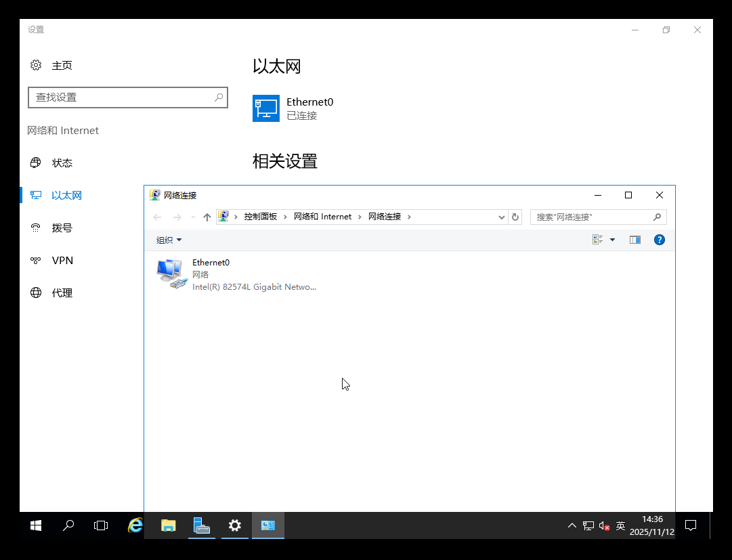Restore down the 设置 window
Screen dimensions: 732x560
[666, 30]
